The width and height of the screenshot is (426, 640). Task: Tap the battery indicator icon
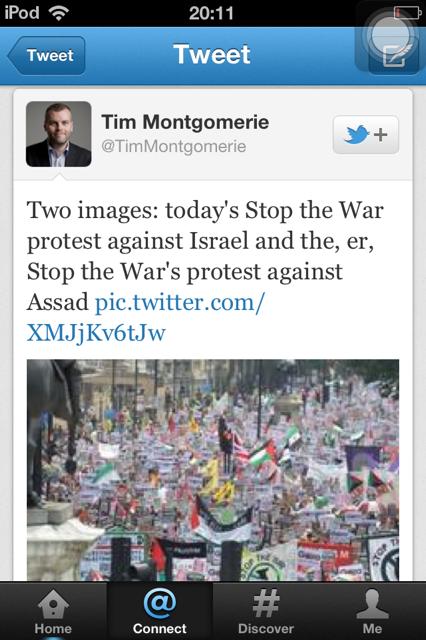point(407,13)
